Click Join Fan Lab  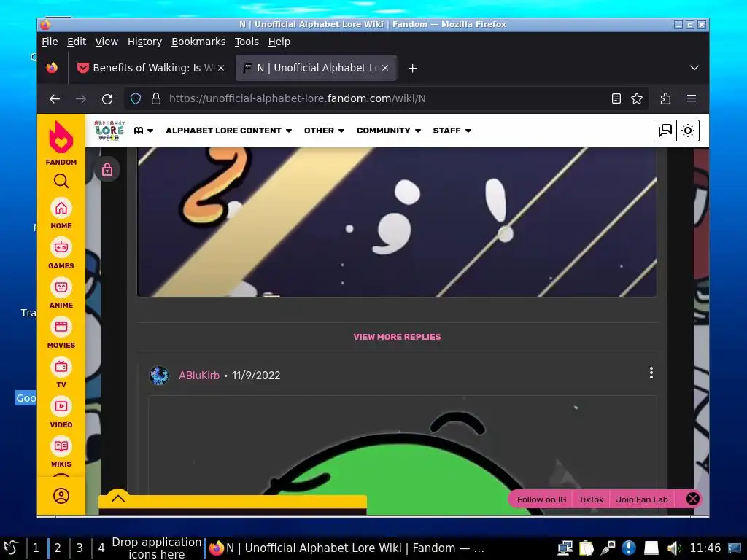point(641,499)
